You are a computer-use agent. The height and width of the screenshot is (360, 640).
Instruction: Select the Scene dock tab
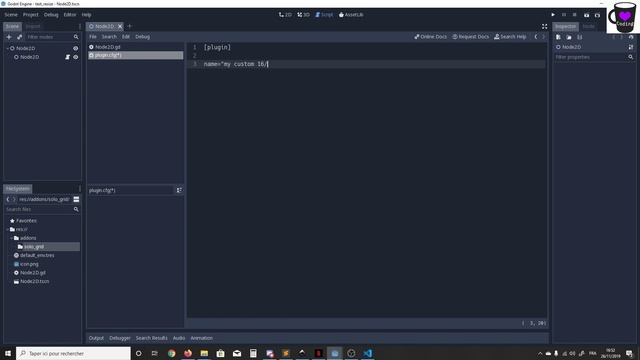click(x=12, y=27)
